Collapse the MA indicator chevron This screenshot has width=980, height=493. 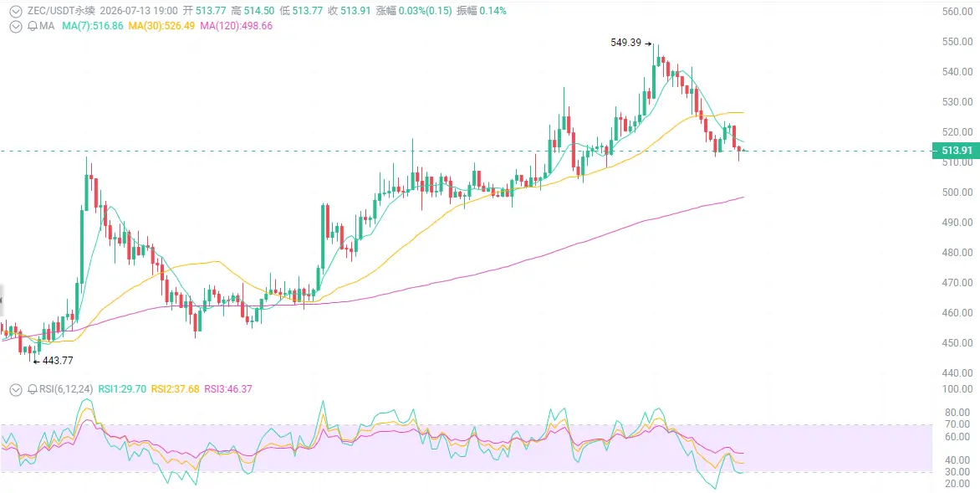pos(16,26)
